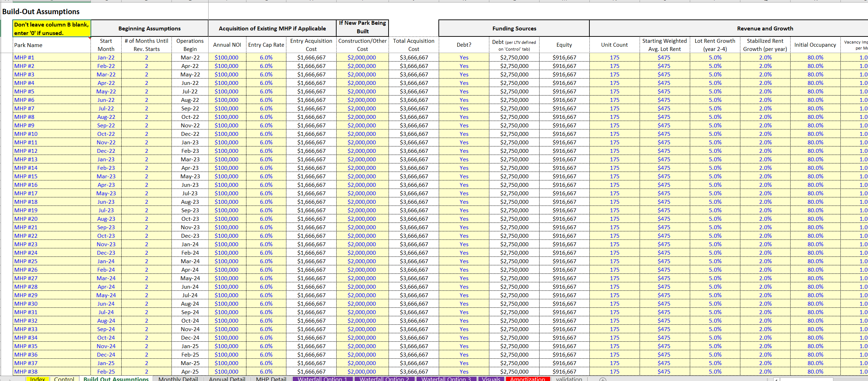Viewport: 868px width, 381px height.
Task: Click the 2.0% stabilized growth for MHP #36
Action: tap(765, 354)
